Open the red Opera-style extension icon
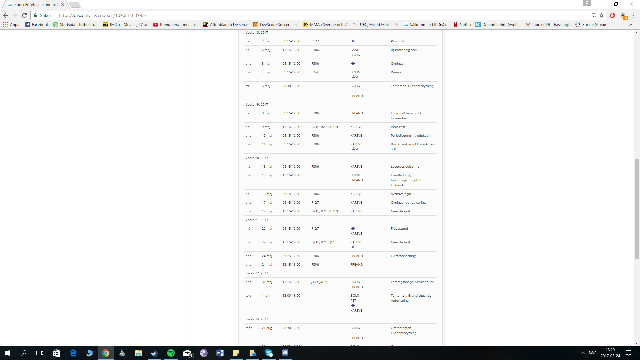Image resolution: width=640 pixels, height=360 pixels. click(x=612, y=16)
